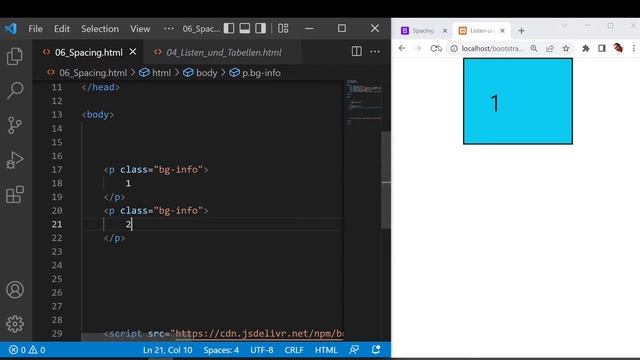Viewport: 640px width, 360px height.
Task: Open the Search view in activity bar
Action: (x=15, y=90)
